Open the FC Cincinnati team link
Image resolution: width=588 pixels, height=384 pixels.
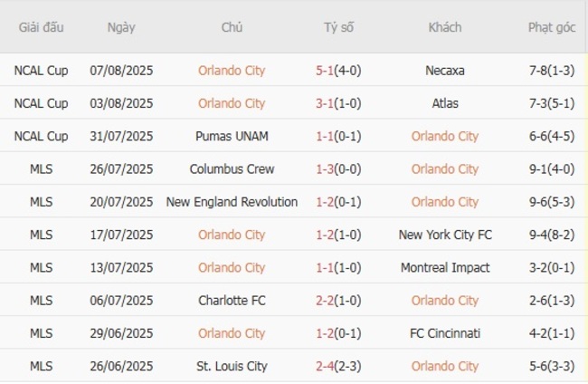point(444,333)
